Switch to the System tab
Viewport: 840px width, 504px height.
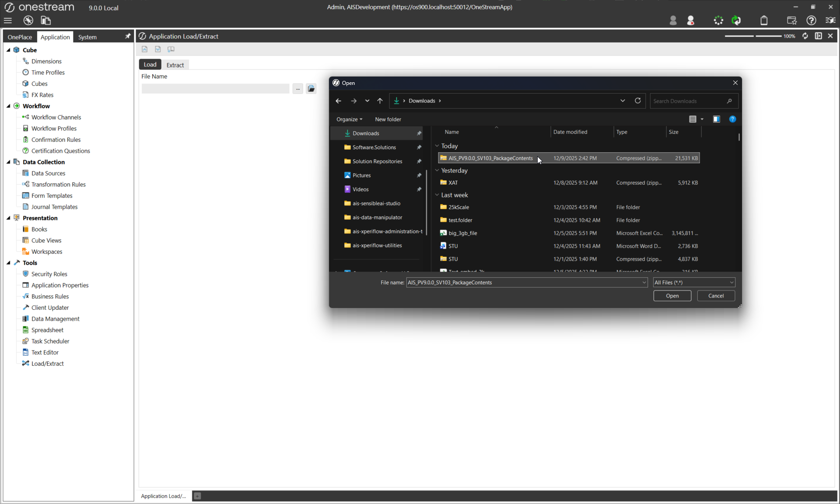point(87,37)
